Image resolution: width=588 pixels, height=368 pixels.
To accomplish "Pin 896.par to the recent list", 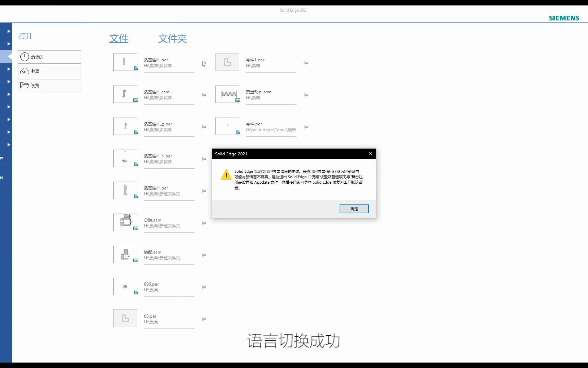I will click(204, 287).
